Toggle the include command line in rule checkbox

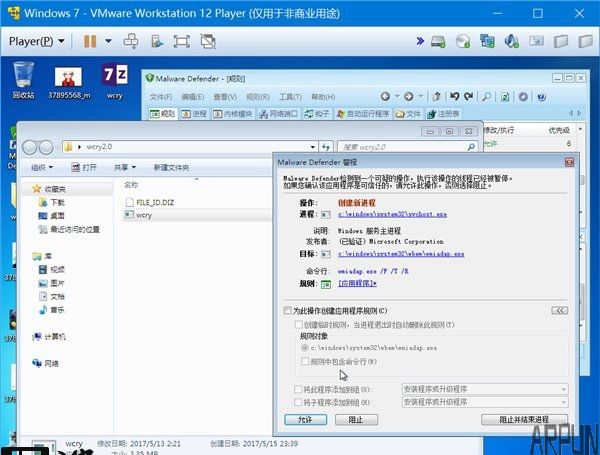(x=305, y=360)
